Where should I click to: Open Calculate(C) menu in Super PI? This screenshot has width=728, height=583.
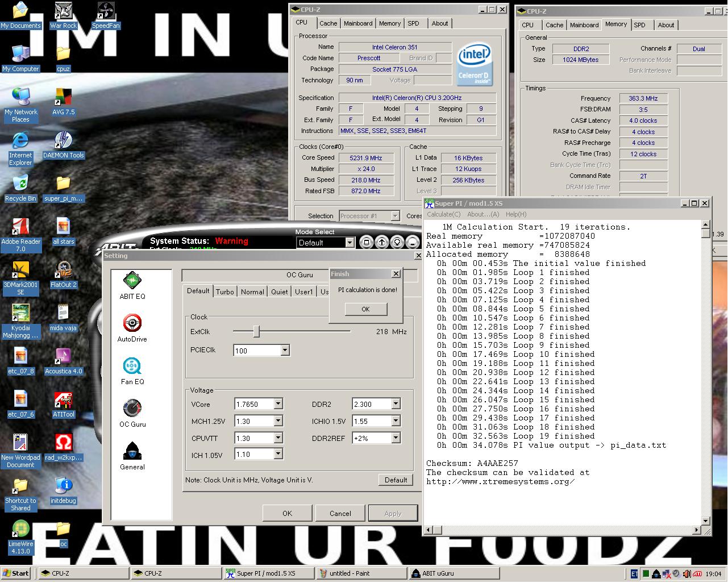tap(444, 214)
